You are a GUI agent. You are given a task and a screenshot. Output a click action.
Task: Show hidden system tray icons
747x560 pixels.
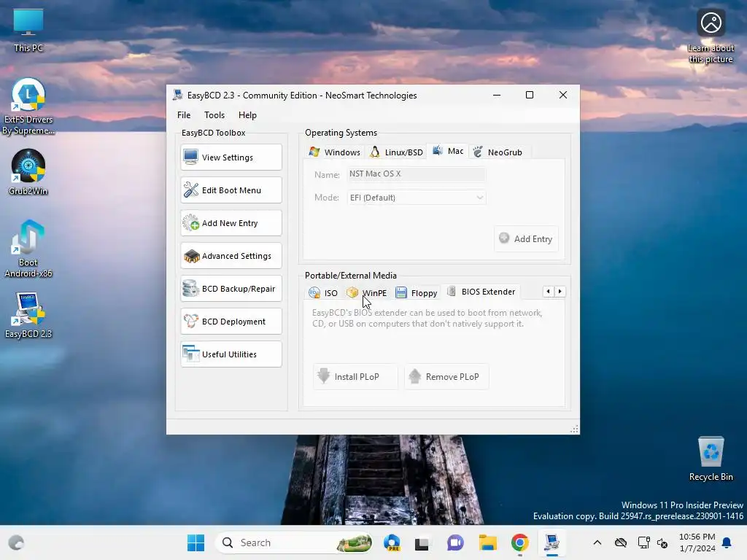pyautogui.click(x=597, y=542)
